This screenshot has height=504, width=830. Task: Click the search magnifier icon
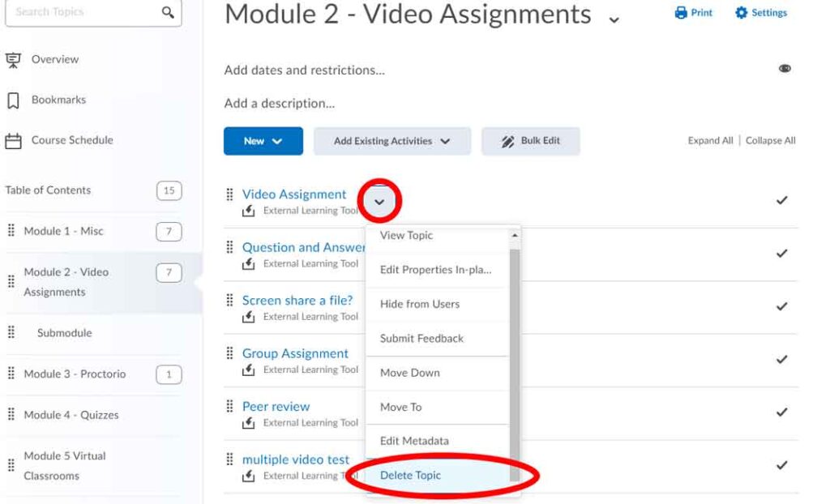click(168, 12)
